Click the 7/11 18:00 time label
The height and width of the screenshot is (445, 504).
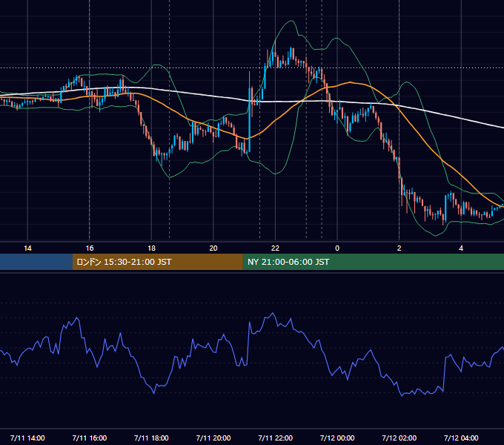tap(151, 438)
